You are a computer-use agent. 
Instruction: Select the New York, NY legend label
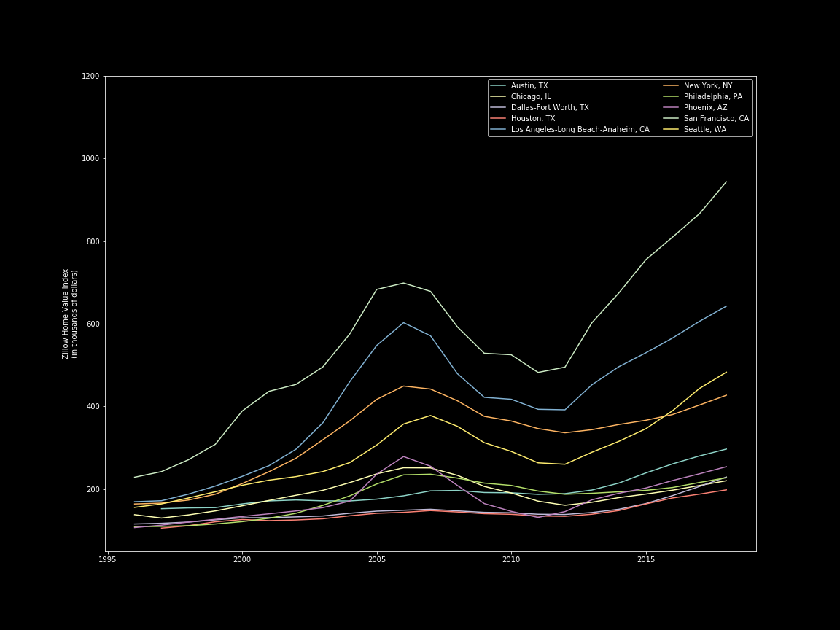point(709,86)
